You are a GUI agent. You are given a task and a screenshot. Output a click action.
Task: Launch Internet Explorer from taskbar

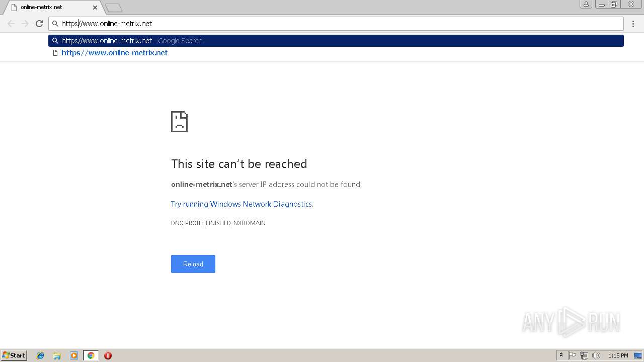pos(40,355)
